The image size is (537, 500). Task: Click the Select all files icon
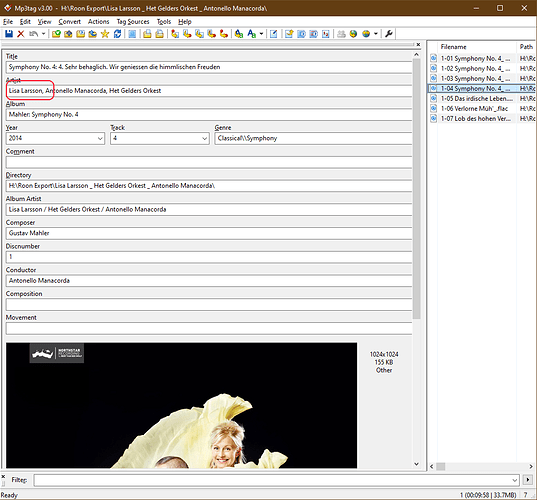point(132,34)
